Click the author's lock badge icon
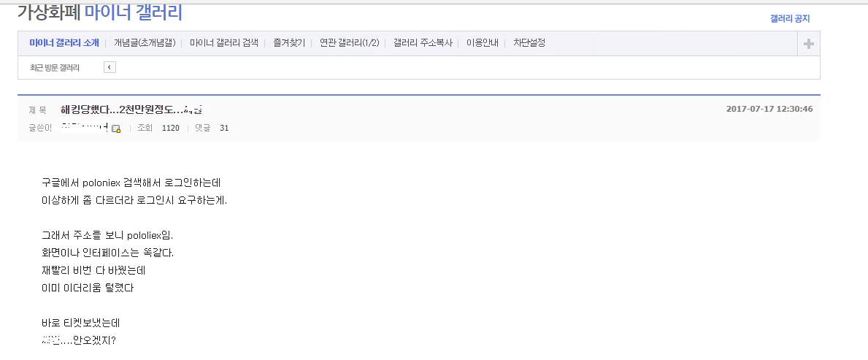This screenshot has height=360, width=868. click(x=115, y=129)
